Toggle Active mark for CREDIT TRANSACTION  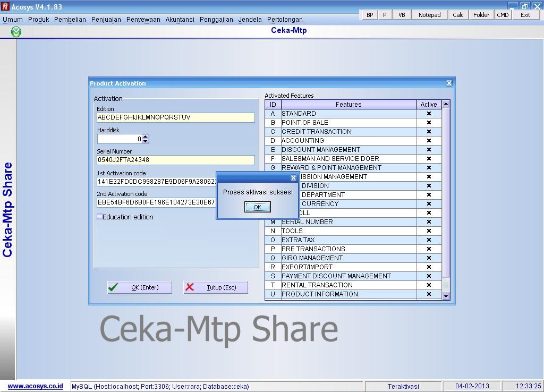429,132
